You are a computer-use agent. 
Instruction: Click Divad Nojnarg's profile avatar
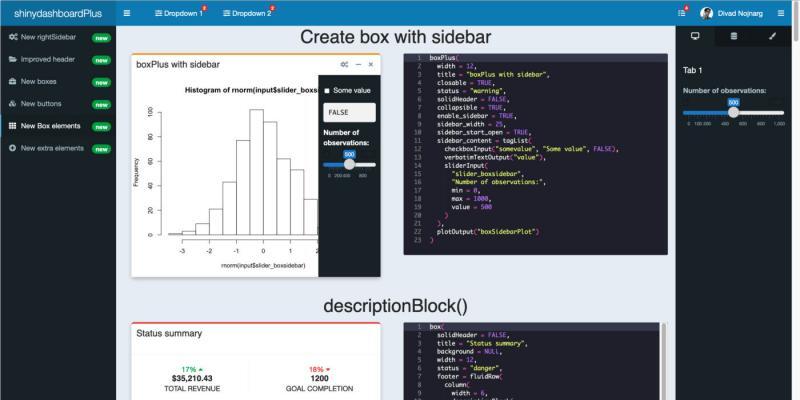tap(707, 13)
